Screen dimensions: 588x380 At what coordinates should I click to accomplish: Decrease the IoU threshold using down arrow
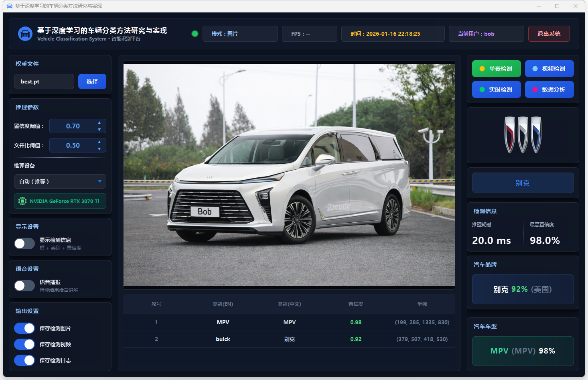tap(99, 149)
